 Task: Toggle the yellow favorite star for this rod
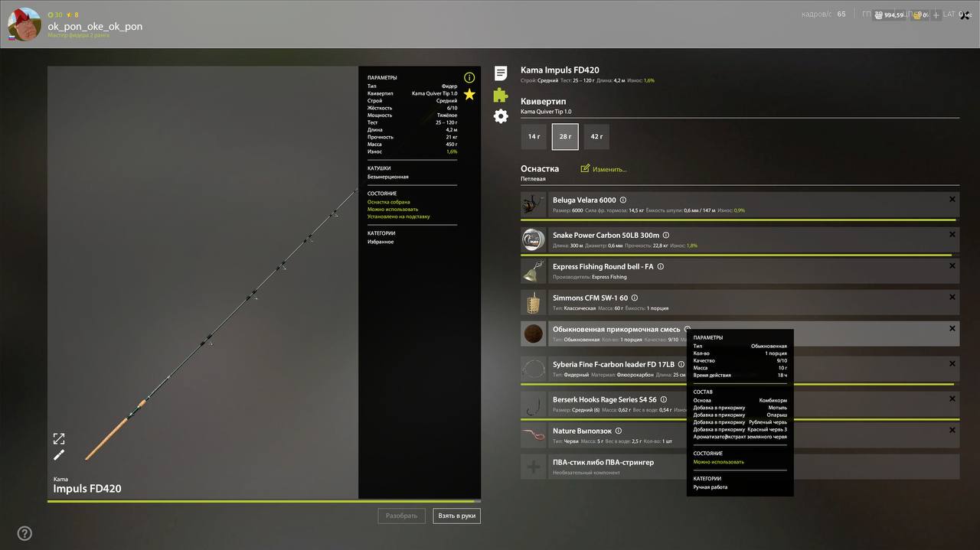coord(469,94)
